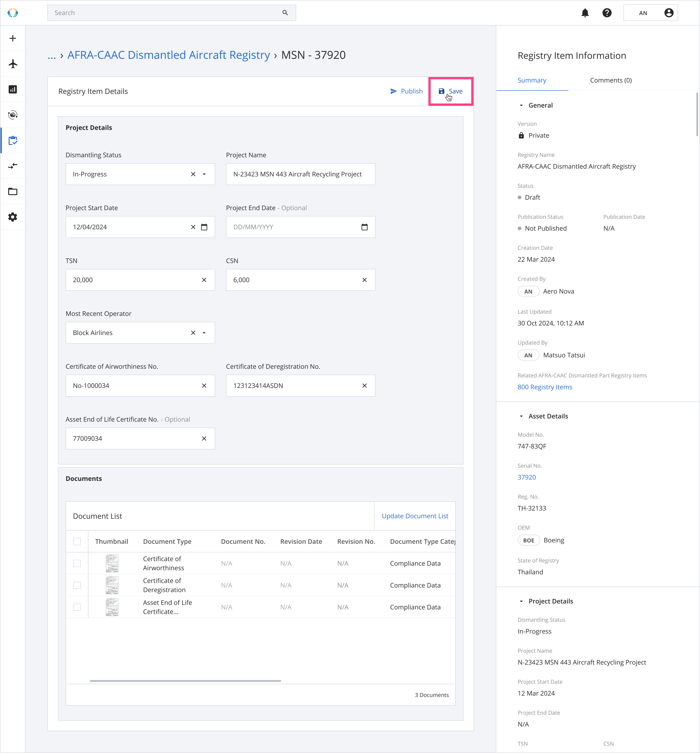Viewport: 700px width, 753px height.
Task: Open the 800 Registry Items link
Action: click(x=545, y=387)
